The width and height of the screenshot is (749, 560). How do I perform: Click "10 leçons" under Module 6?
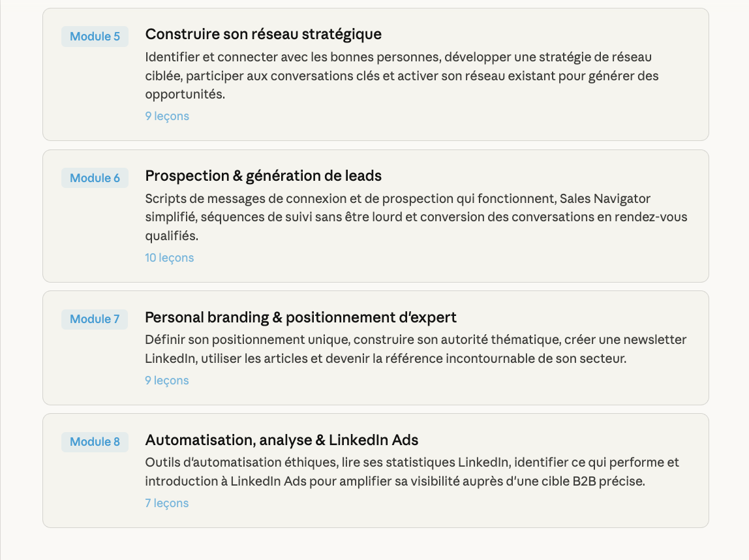[169, 258]
